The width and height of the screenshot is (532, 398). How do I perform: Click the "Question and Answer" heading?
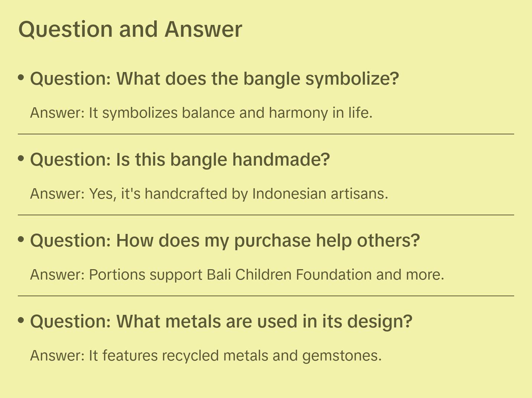pos(130,29)
